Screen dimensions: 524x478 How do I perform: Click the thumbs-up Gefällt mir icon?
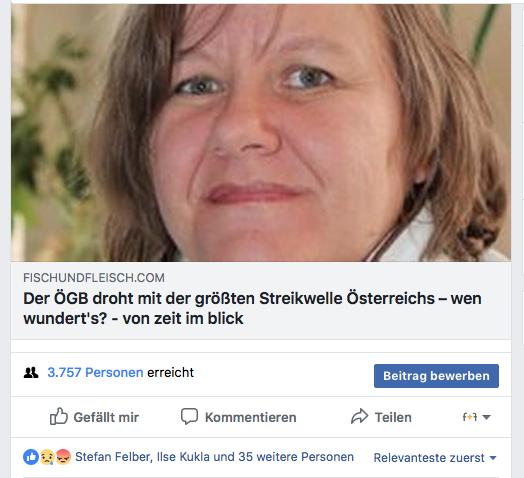pyautogui.click(x=58, y=416)
